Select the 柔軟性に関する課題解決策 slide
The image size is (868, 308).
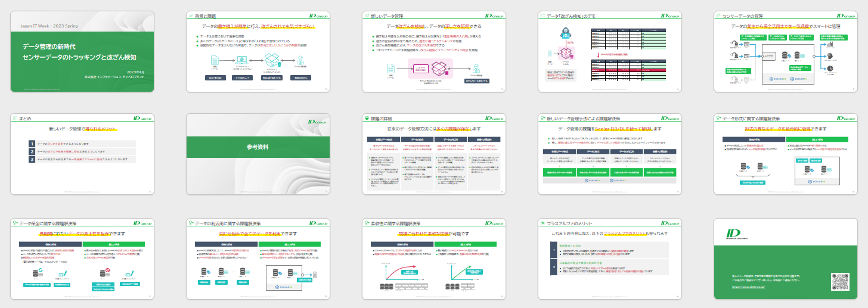click(x=434, y=259)
